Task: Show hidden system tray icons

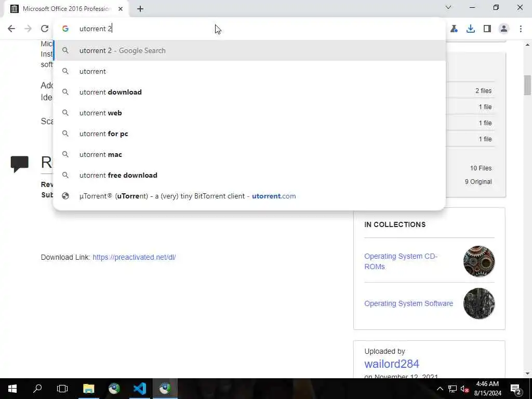Action: tap(440, 389)
